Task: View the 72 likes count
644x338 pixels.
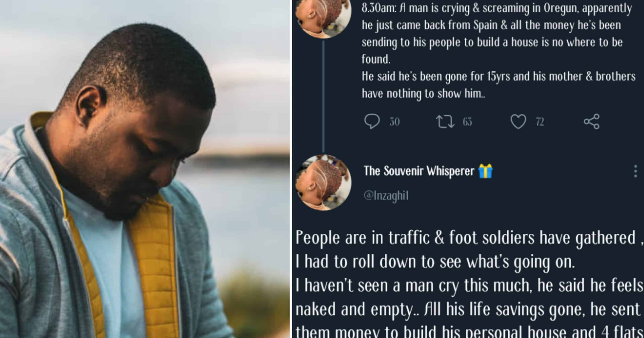Action: 540,122
